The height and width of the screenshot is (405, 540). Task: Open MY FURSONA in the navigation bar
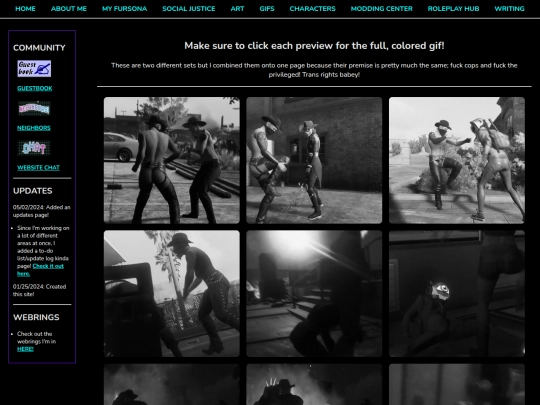click(124, 9)
